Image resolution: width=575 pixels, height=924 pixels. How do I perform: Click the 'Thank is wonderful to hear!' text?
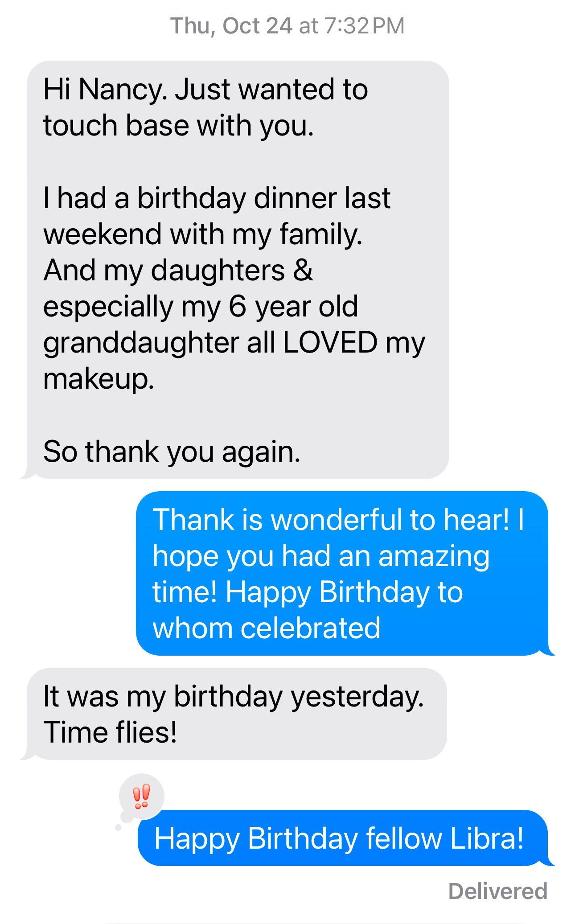[330, 520]
